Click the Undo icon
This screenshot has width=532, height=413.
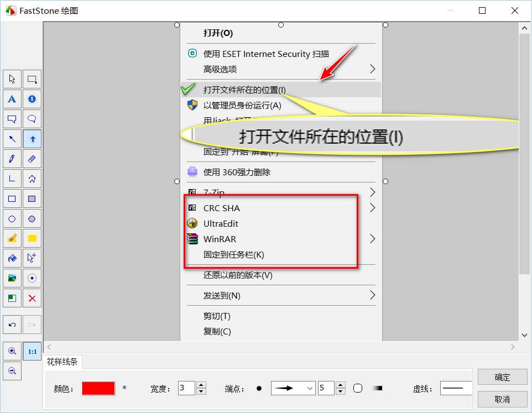pos(12,325)
